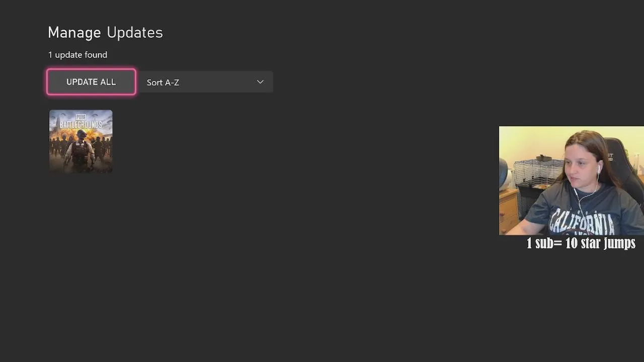Click the BATTLEGROUNDS title on the tile

coord(80,124)
